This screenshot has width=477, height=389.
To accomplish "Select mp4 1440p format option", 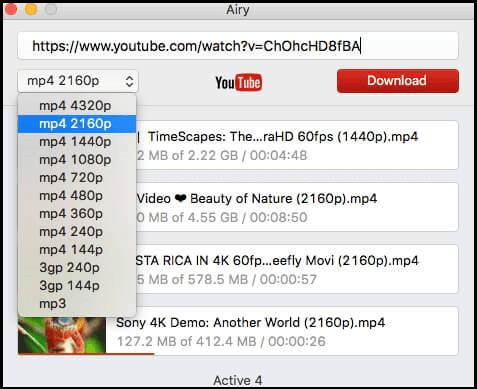I will click(x=77, y=142).
